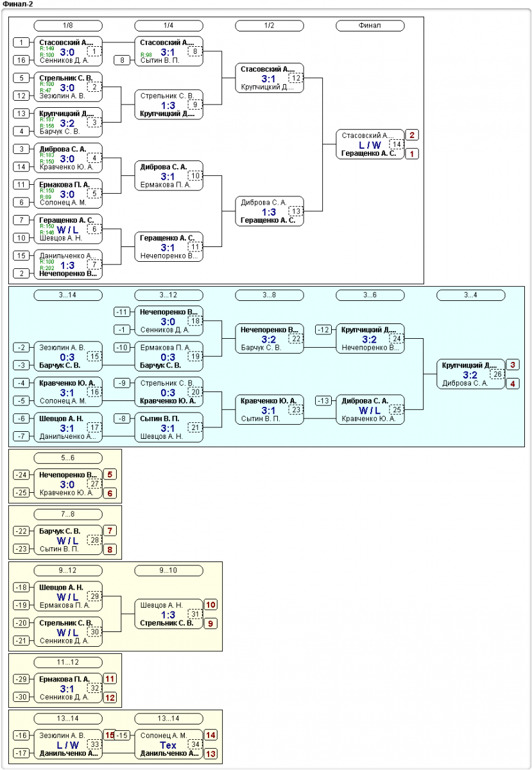Viewport: 532px width, 770px height.
Task: Click place badge 11 by Ермакова
Action: coord(110,678)
